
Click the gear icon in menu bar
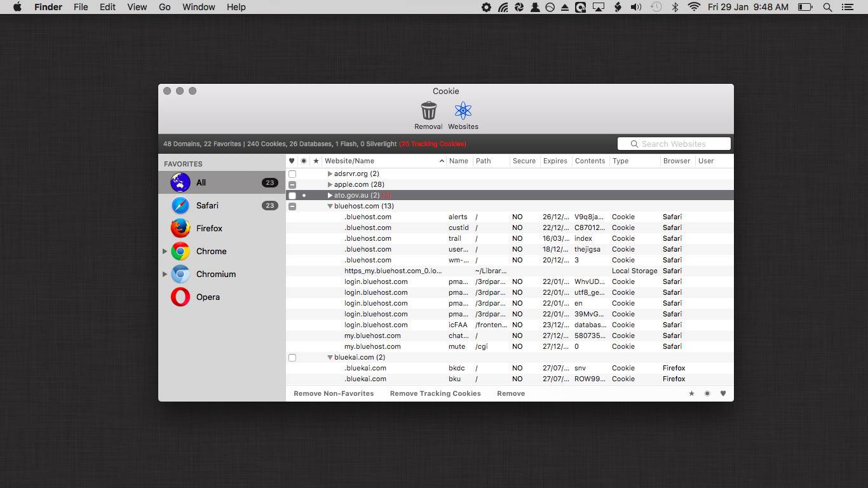click(x=486, y=7)
